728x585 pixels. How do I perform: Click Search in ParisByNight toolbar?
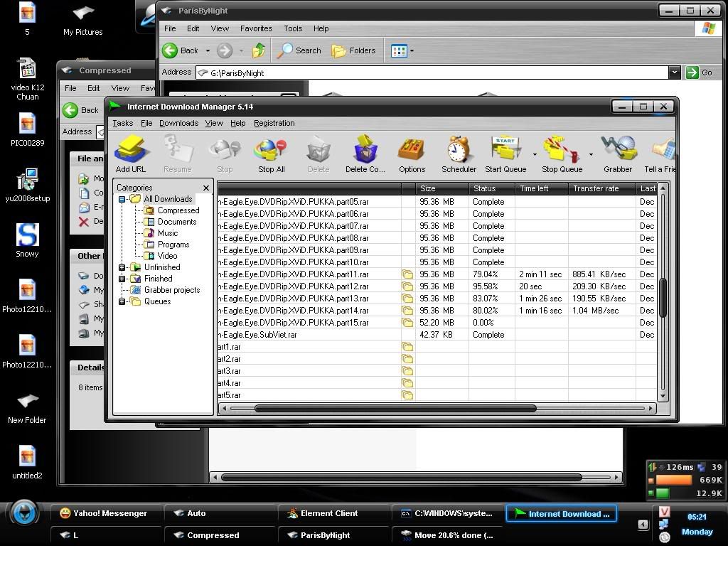pos(299,50)
